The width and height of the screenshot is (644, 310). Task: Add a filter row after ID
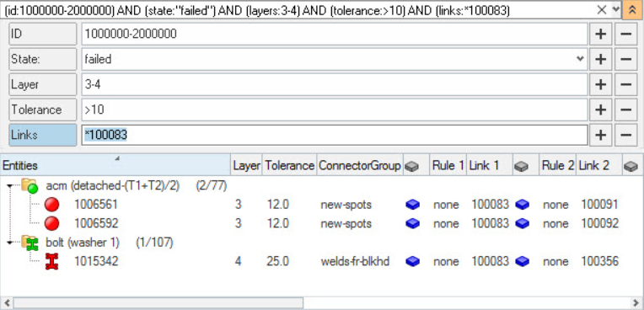click(601, 34)
